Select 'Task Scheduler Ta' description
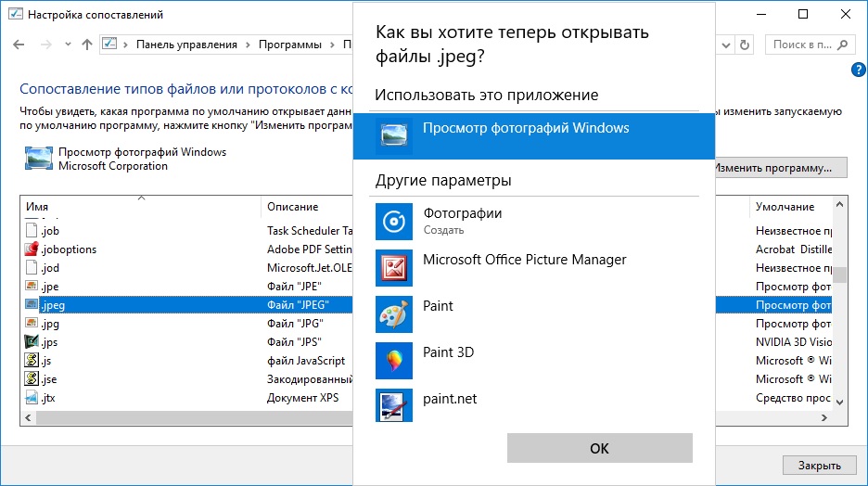 click(x=310, y=230)
